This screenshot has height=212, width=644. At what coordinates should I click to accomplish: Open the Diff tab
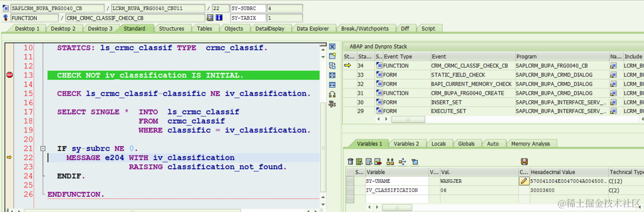point(405,29)
